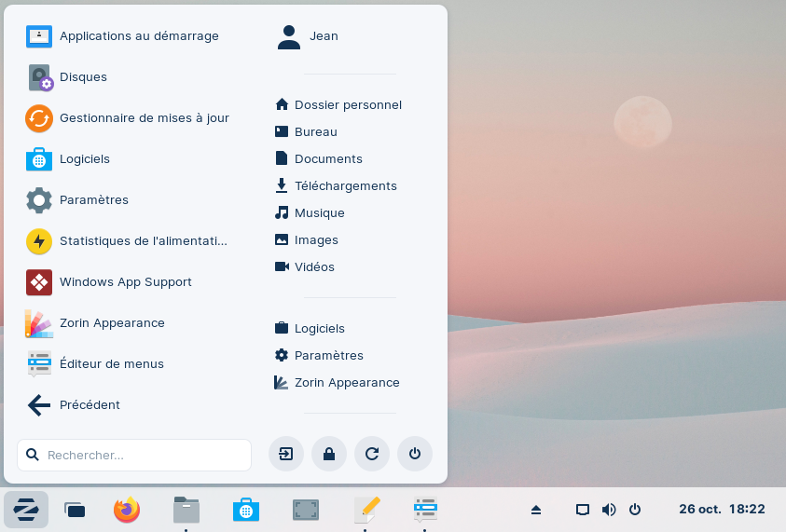Click the log out button
Viewport: 786px width, 532px height.
(x=286, y=454)
